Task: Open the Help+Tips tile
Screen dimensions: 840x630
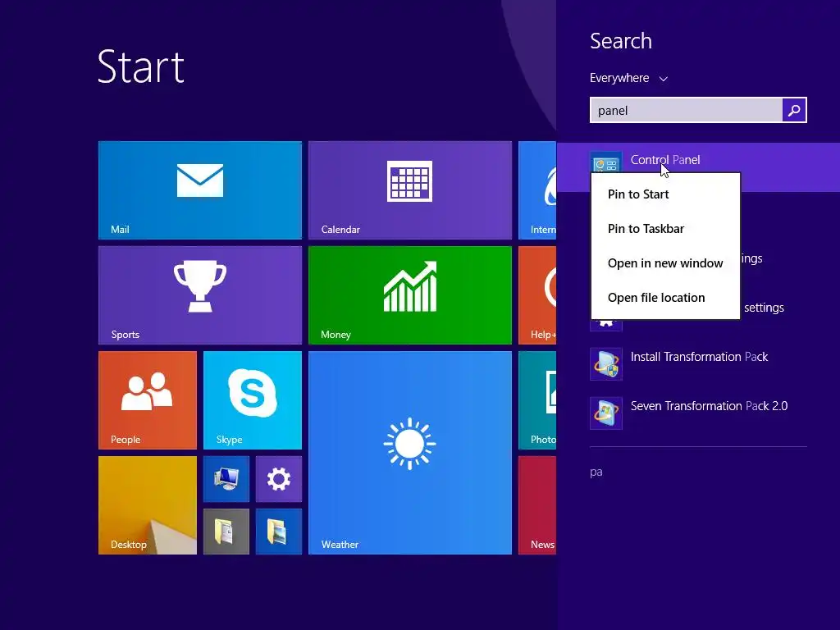Action: pos(537,295)
